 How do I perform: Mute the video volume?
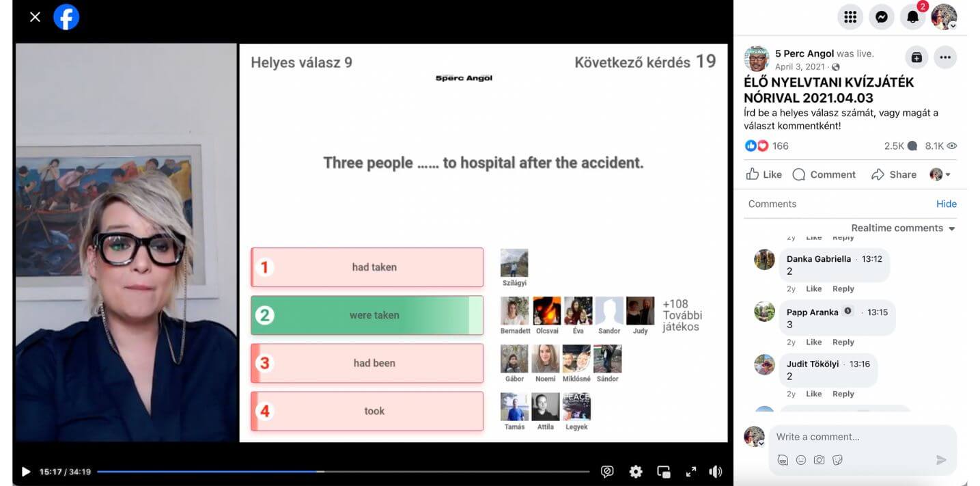716,472
